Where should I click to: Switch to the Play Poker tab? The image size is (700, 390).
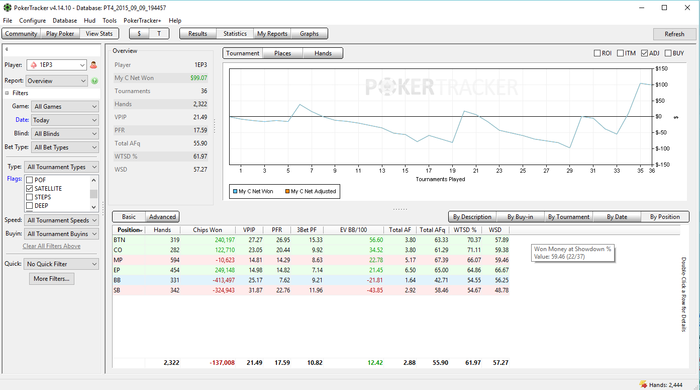(60, 33)
